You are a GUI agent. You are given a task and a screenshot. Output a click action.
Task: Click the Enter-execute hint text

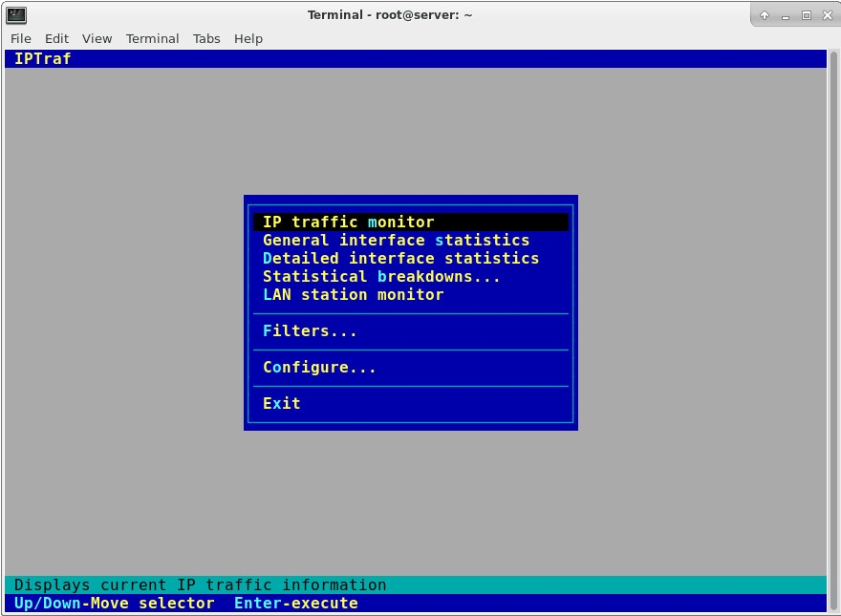point(296,604)
